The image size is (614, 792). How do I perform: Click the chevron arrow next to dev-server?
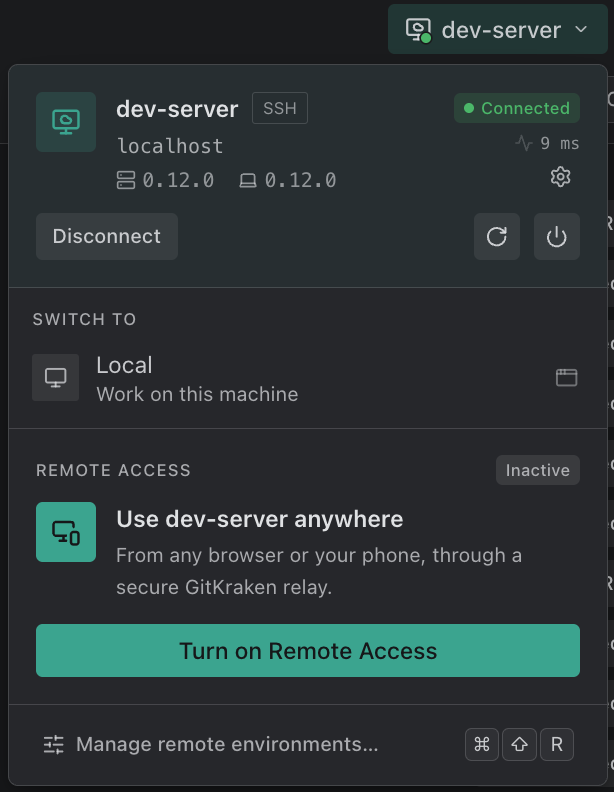click(x=582, y=29)
